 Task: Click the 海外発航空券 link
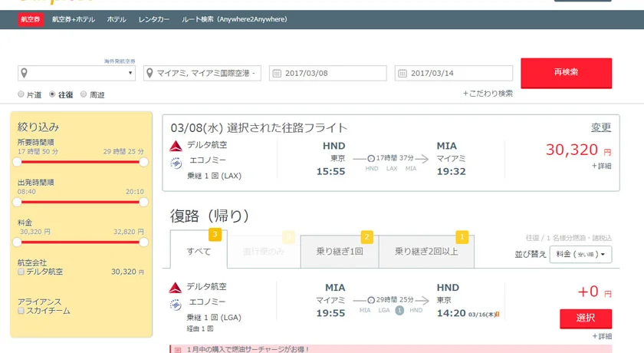pyautogui.click(x=120, y=61)
